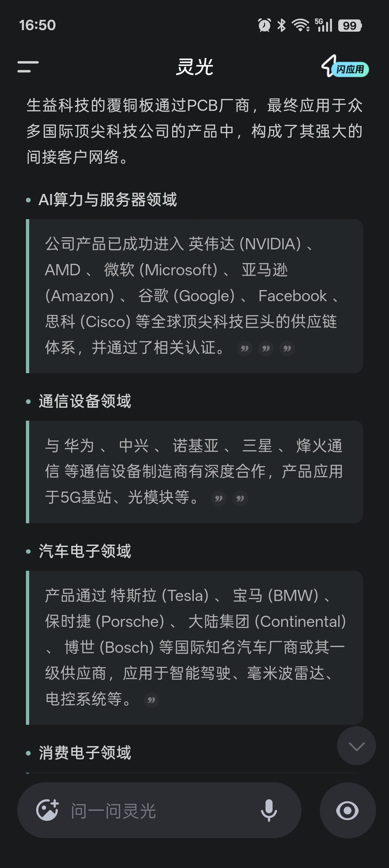The height and width of the screenshot is (868, 389).
Task: Open first citation quote after 光模块等
Action: [219, 498]
